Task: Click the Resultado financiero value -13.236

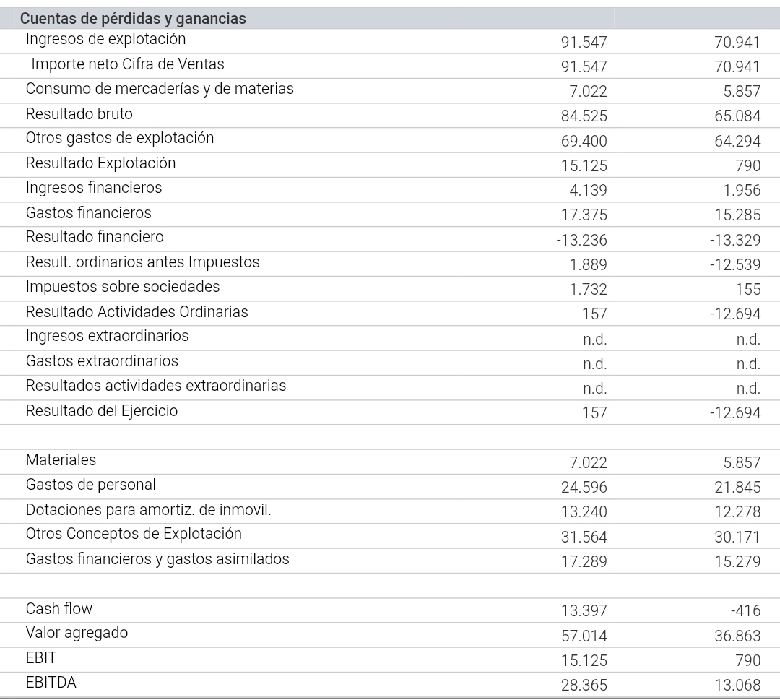Action: click(x=581, y=240)
